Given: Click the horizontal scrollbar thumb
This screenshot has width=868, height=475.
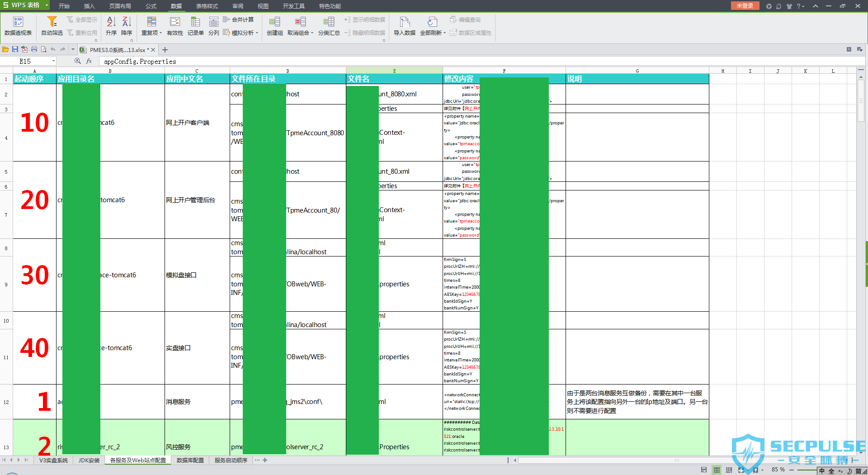Looking at the screenshot, I should coord(677,460).
